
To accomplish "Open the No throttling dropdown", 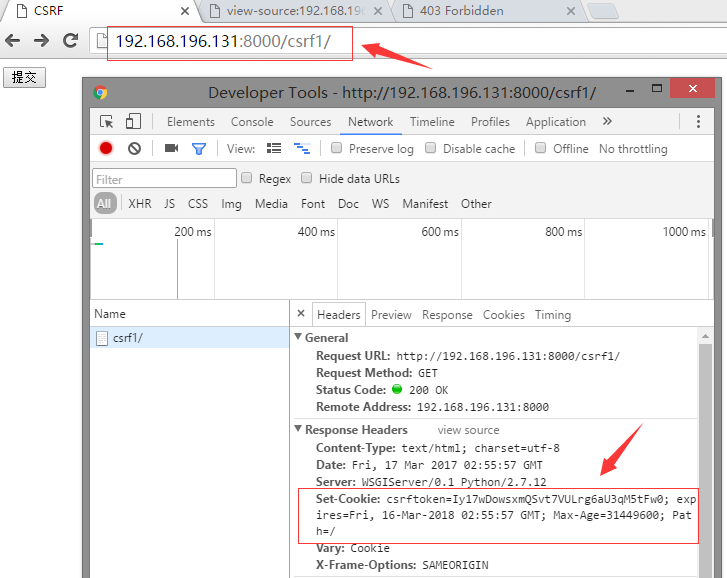I will pyautogui.click(x=632, y=149).
